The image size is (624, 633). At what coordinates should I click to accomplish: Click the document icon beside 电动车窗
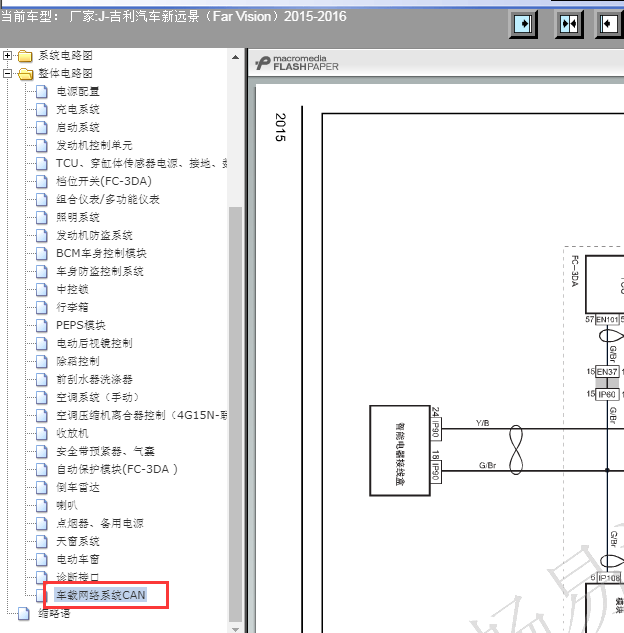(x=42, y=560)
